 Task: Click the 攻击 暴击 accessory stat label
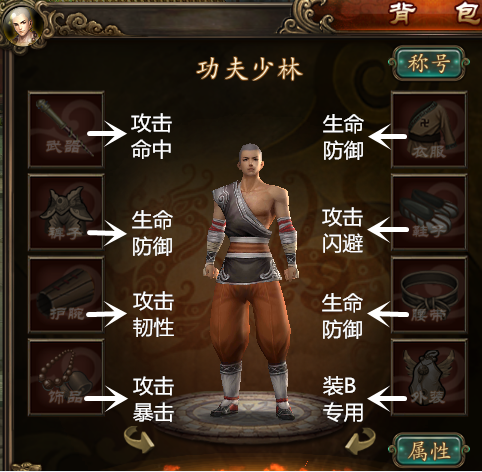point(153,399)
